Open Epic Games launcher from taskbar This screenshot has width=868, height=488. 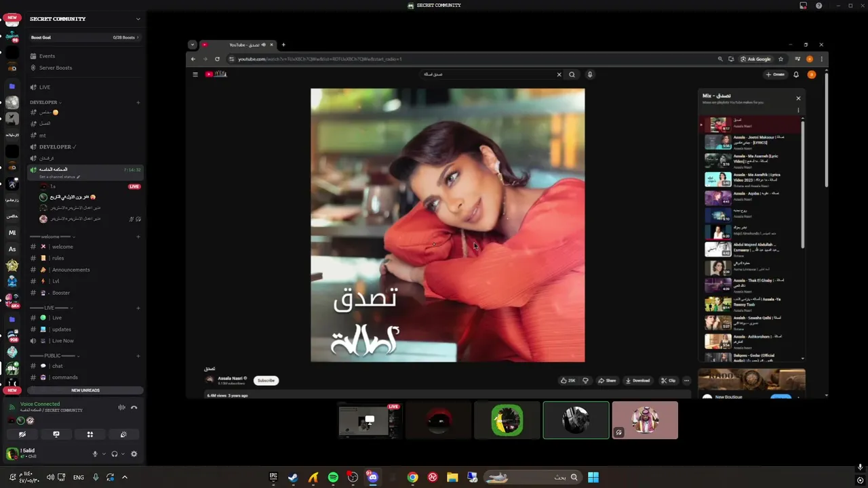[273, 477]
